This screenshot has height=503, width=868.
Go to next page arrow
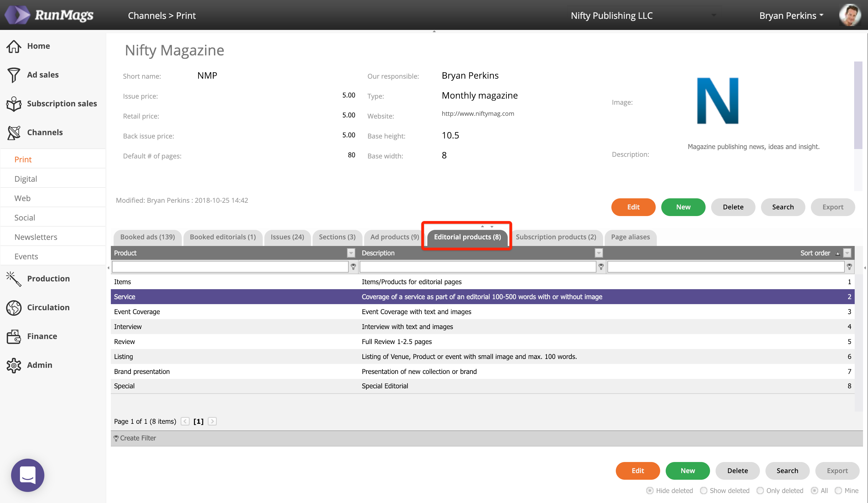tap(212, 421)
